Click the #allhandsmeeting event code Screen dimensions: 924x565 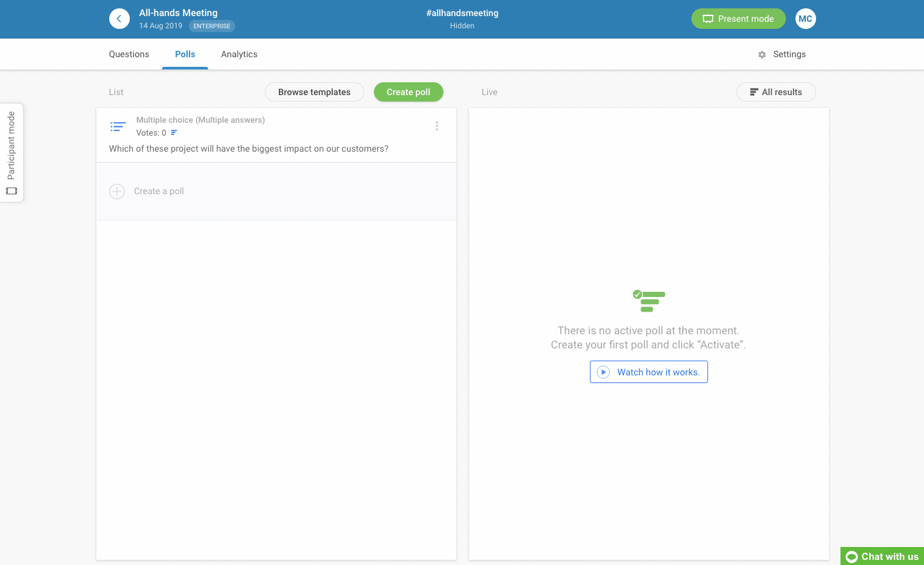pyautogui.click(x=462, y=13)
